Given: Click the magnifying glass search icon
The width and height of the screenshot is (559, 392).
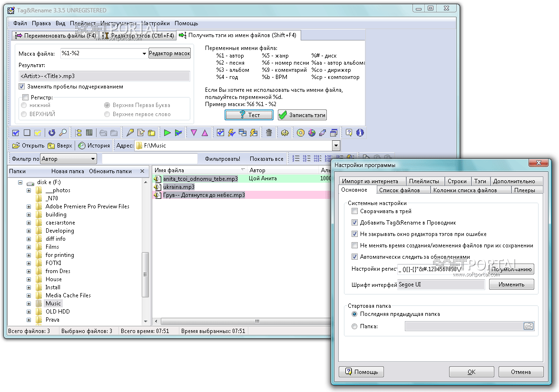Looking at the screenshot, I should (62, 133).
